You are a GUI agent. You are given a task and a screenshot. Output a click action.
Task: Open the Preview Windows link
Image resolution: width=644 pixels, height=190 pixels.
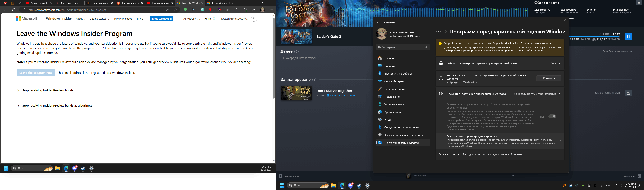coord(122,19)
